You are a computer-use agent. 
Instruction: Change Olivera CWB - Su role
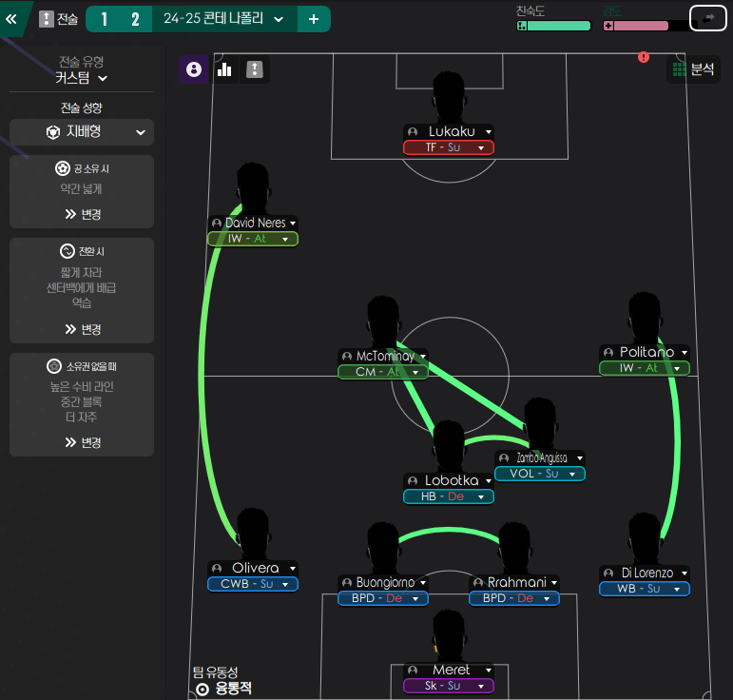click(x=253, y=584)
